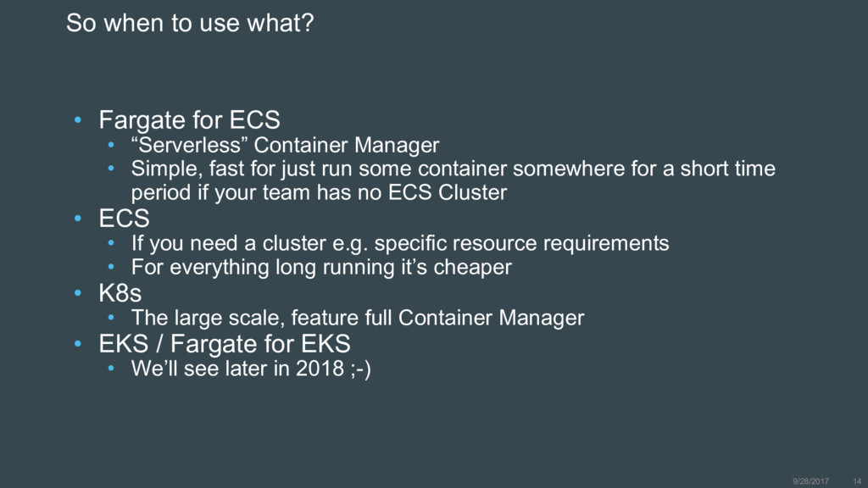This screenshot has height=488, width=868.
Task: Click the bullet marker next to ECS heading
Action: (78, 219)
